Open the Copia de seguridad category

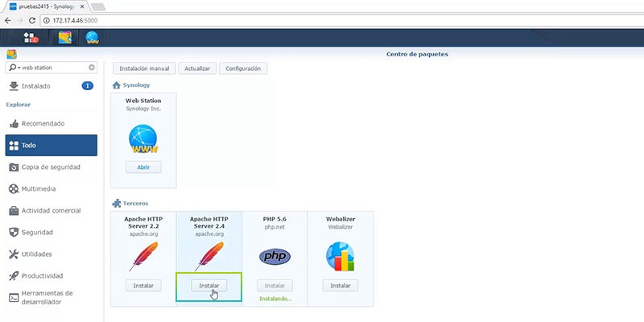pyautogui.click(x=52, y=167)
